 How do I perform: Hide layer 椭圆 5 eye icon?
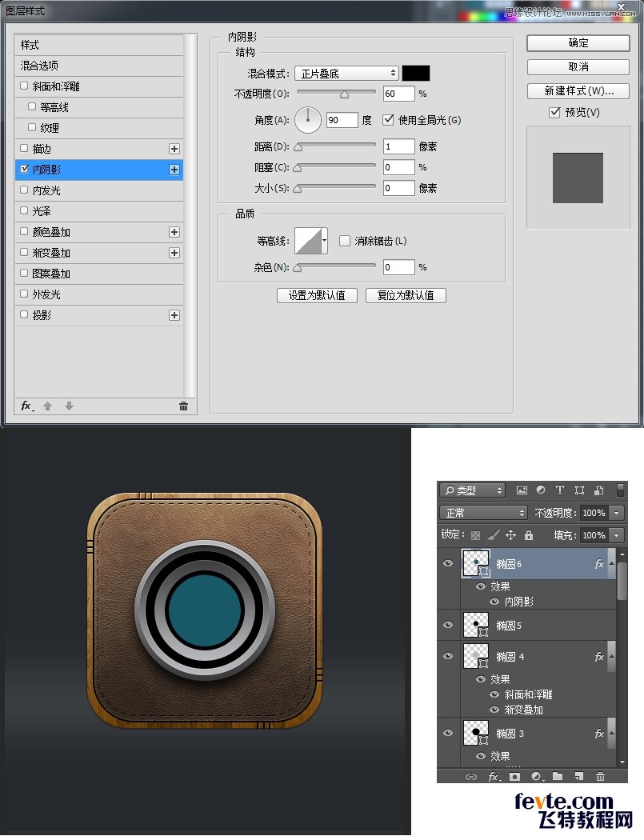tap(449, 625)
